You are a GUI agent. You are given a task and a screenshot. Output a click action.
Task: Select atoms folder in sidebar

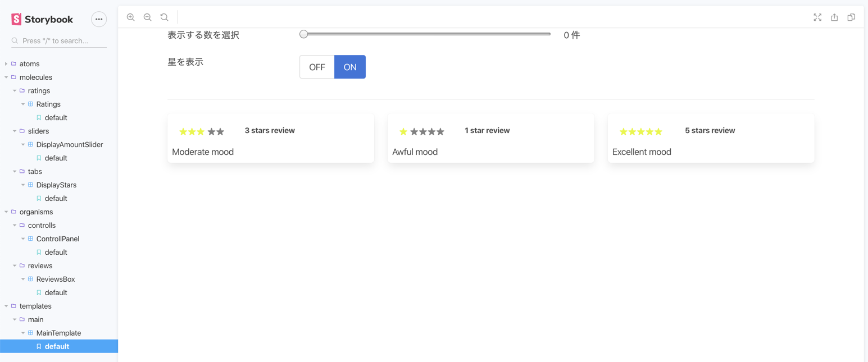[29, 64]
